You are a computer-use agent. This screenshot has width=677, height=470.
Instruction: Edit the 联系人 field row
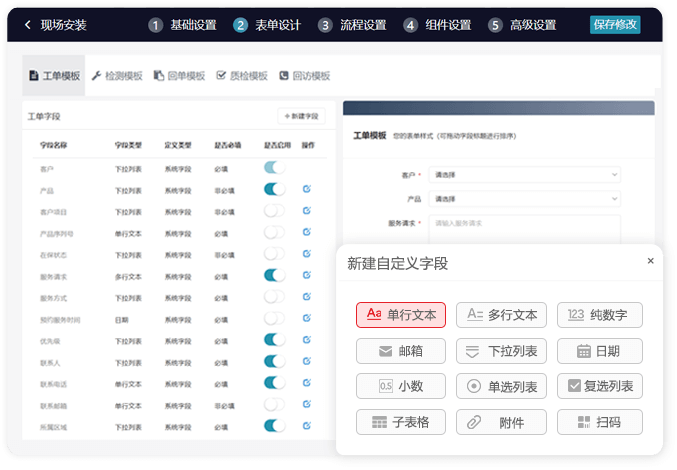click(x=307, y=361)
